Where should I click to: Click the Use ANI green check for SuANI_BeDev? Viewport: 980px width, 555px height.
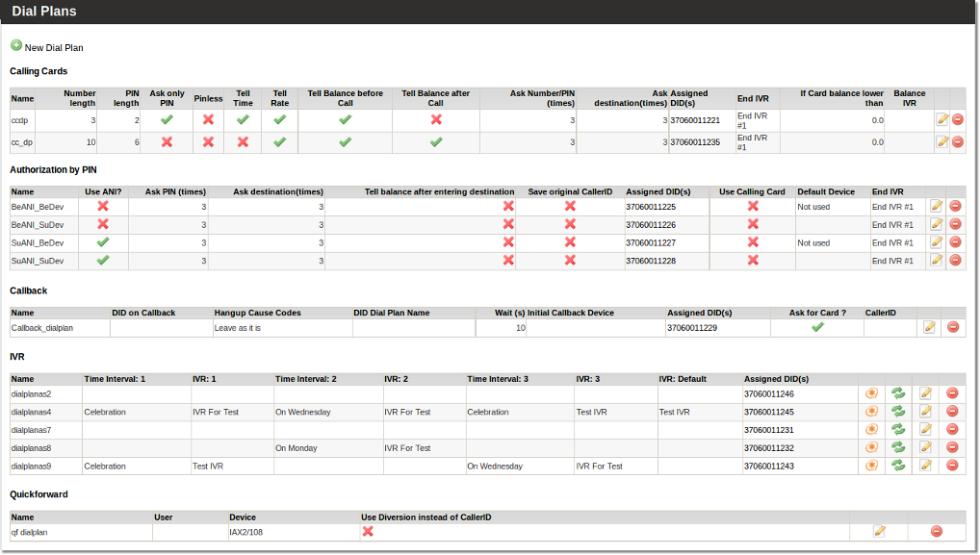[x=103, y=242]
